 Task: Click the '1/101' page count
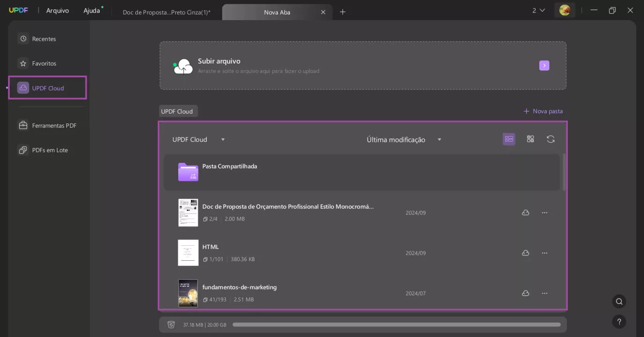click(x=216, y=259)
